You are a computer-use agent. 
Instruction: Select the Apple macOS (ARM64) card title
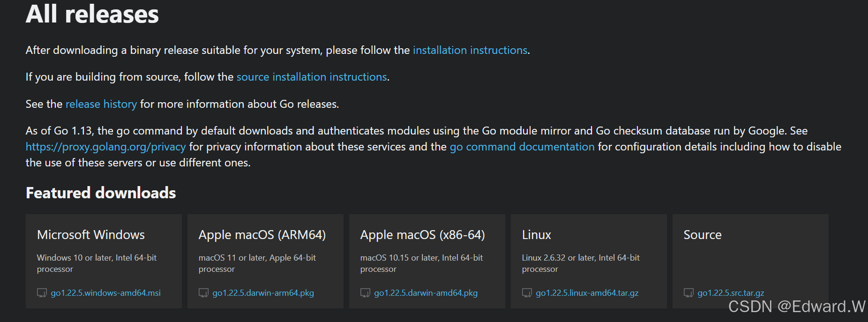(x=262, y=235)
